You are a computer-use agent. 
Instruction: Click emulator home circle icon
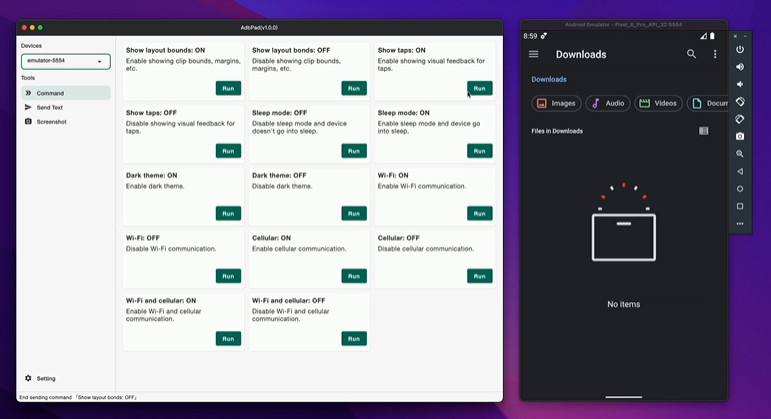pyautogui.click(x=740, y=189)
